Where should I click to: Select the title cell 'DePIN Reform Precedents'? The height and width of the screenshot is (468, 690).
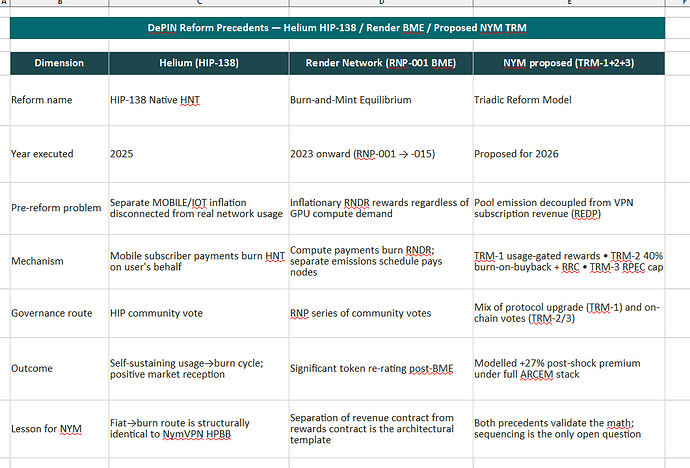337,28
